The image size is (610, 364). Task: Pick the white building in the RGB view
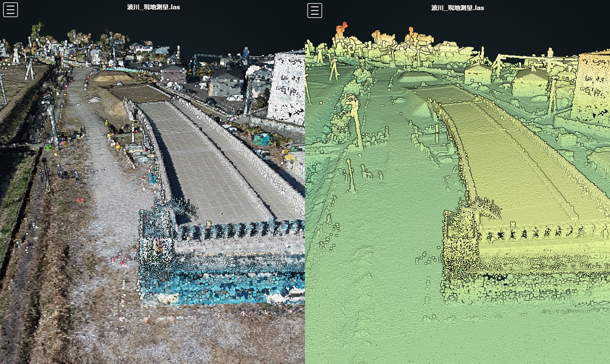[x=287, y=89]
